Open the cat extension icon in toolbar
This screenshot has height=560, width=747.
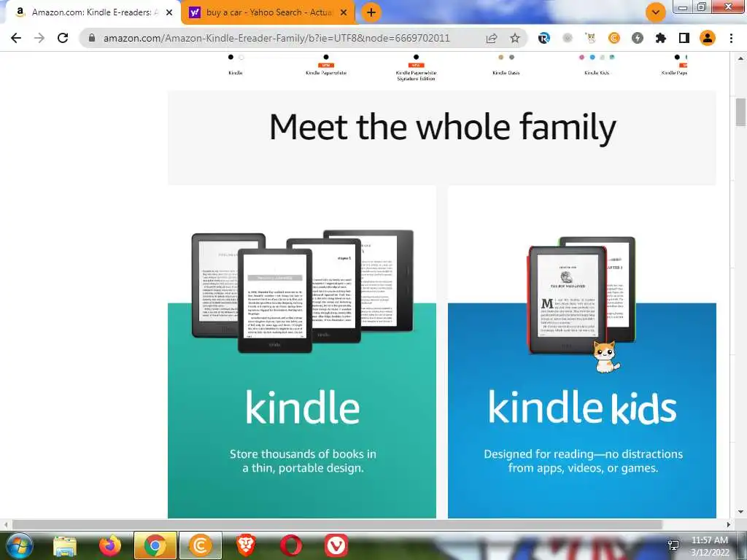pyautogui.click(x=590, y=38)
